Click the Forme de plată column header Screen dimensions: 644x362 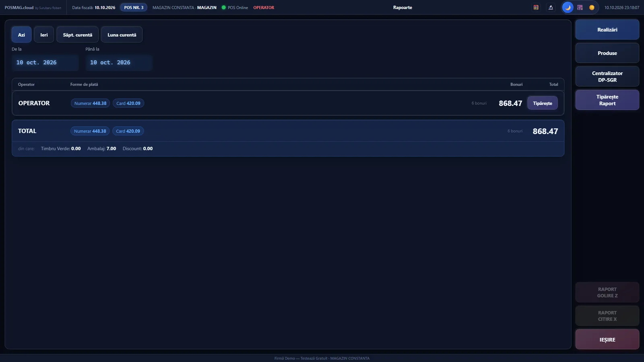[x=84, y=84]
